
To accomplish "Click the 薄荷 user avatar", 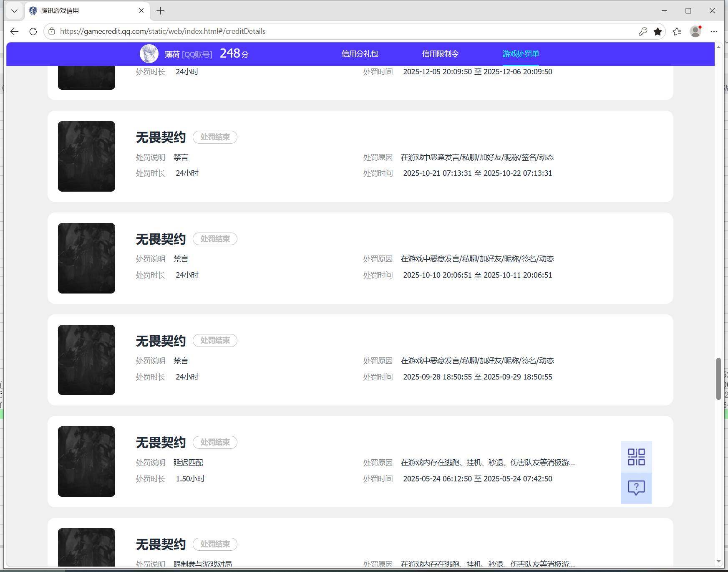I will (x=149, y=54).
